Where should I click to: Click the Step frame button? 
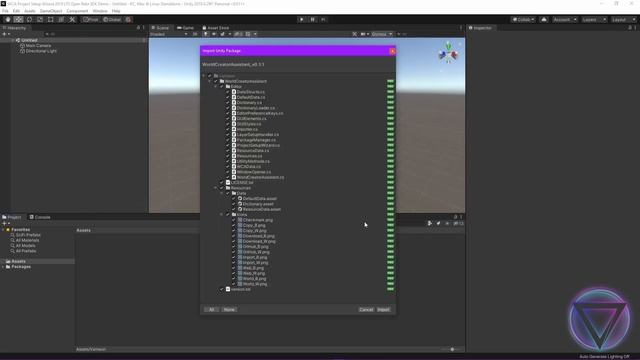tap(323, 20)
